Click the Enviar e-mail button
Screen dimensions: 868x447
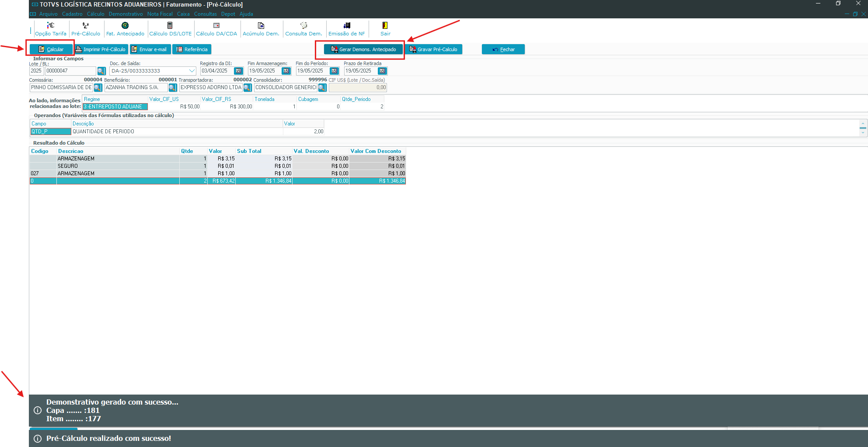click(150, 49)
